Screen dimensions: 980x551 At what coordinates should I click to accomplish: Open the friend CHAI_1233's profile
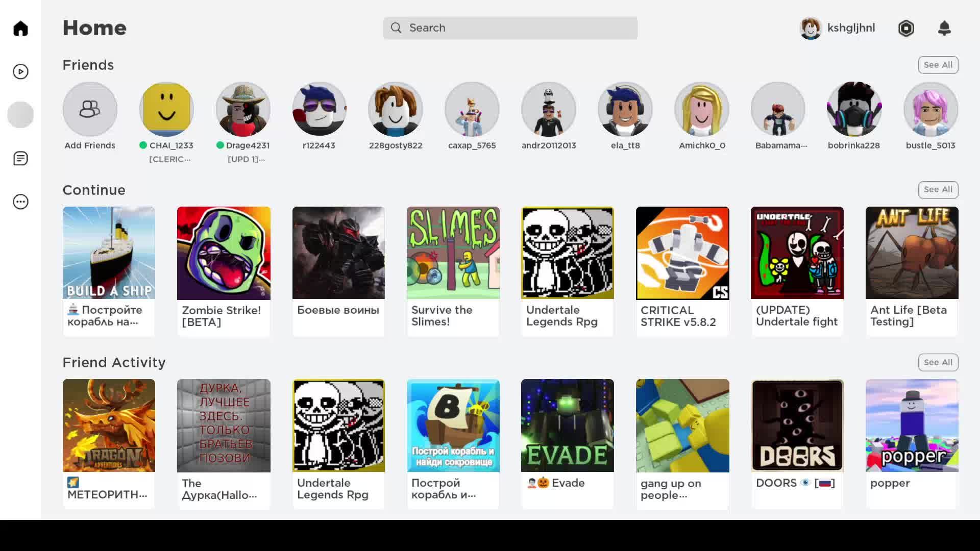click(166, 109)
